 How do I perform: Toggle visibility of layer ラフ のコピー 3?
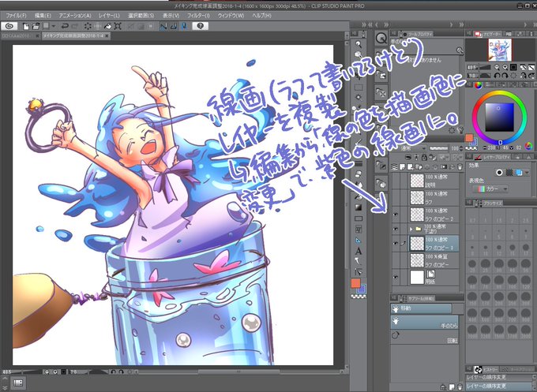point(396,244)
